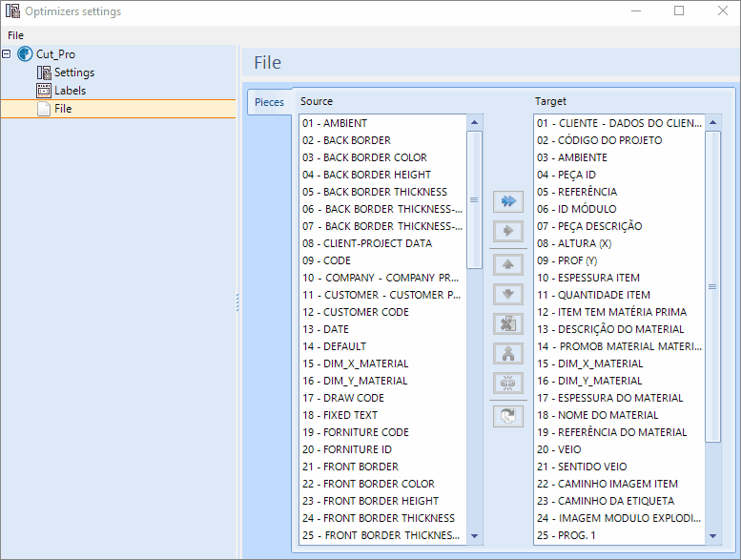Click the Optimizers settings title bar icon
Screen dimensions: 741x560
[x=12, y=10]
